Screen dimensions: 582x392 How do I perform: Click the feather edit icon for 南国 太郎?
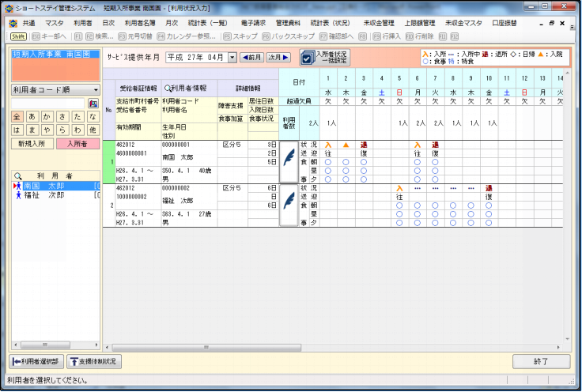pos(289,161)
